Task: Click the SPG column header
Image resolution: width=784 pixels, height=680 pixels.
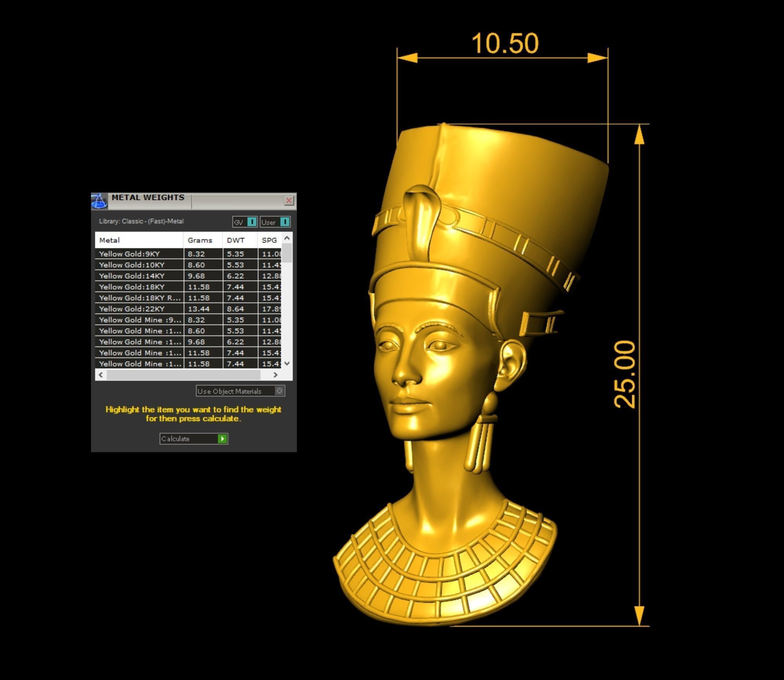Action: click(x=269, y=240)
